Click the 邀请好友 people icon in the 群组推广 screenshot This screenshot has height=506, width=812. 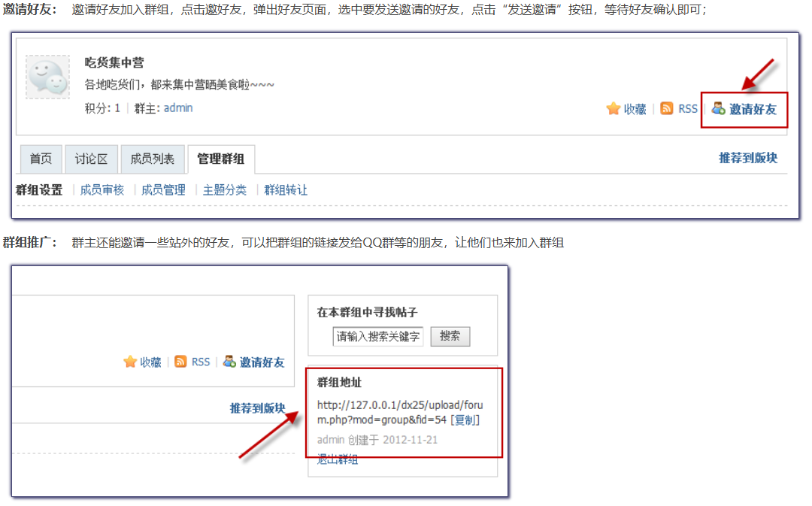230,362
